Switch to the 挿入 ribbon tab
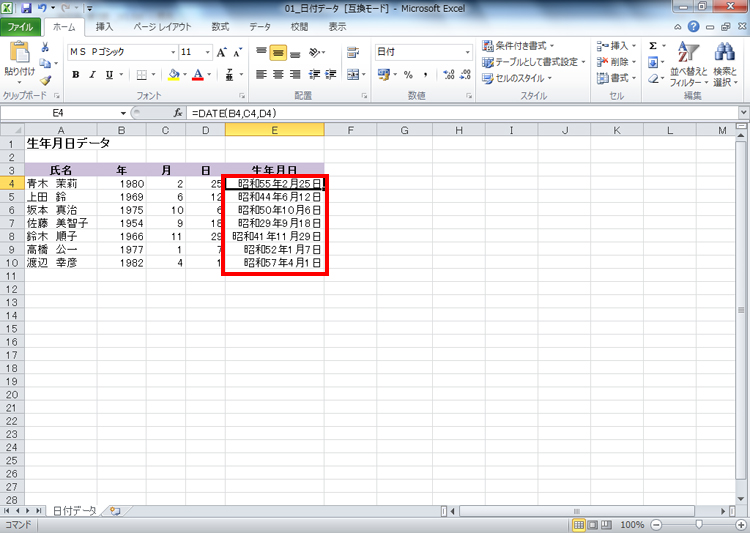Screen dimensions: 750x533 coord(104,27)
